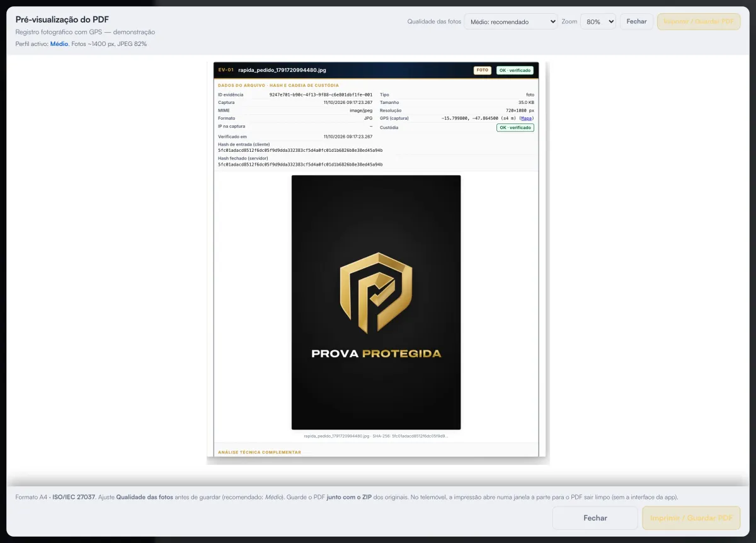The image size is (756, 543).
Task: Click the OK · verificado badge in the Custódia row
Action: pyautogui.click(x=515, y=127)
